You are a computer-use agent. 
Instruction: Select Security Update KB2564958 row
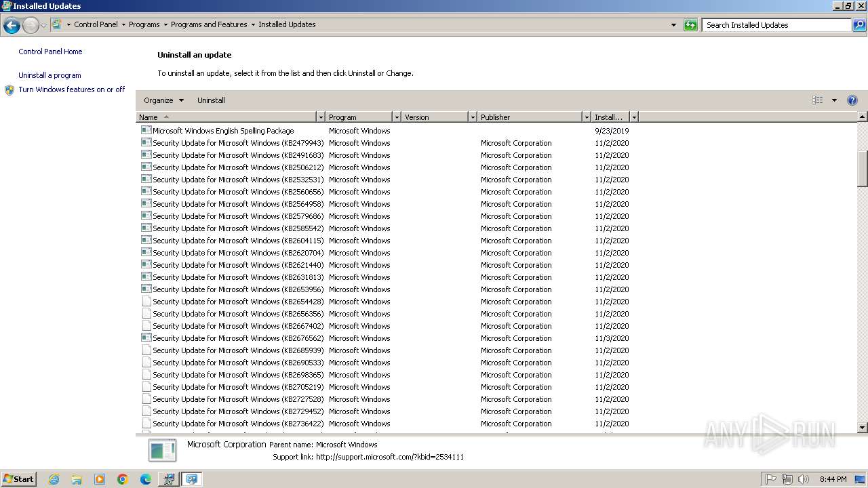[x=385, y=204]
